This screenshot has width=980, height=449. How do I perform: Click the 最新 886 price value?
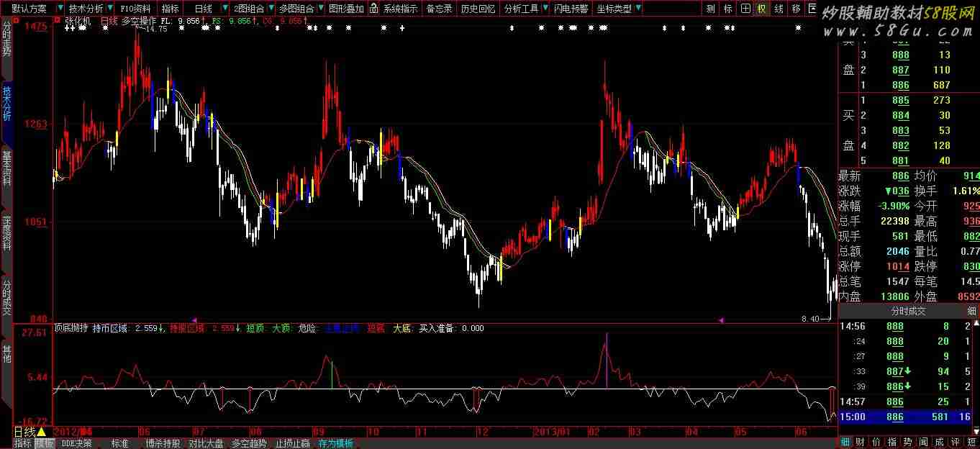pos(900,176)
